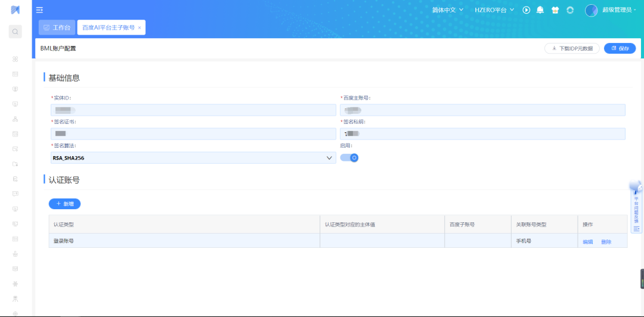Collapse the menu with the hamburger icon
Viewport: 644px width, 317px height.
39,10
